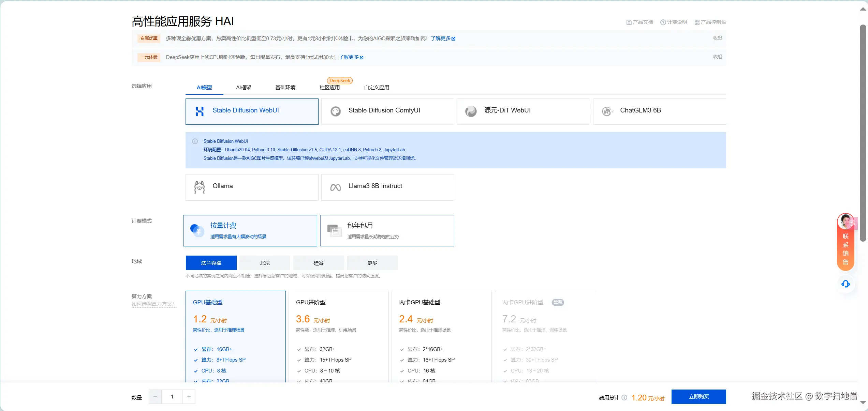The width and height of the screenshot is (868, 411).
Task: Select the 北京 region
Action: 265,263
